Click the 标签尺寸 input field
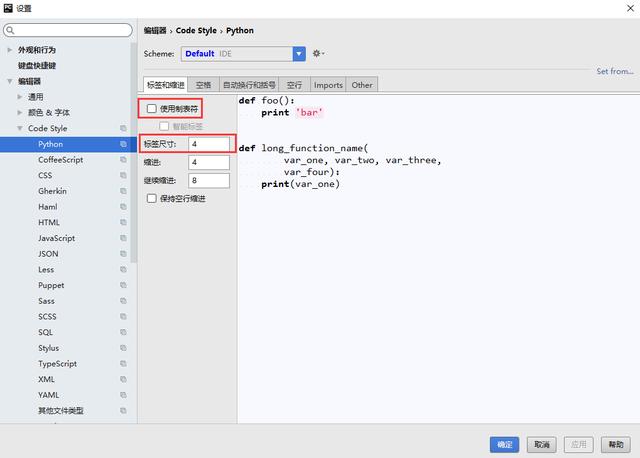Screen dimensions: 640x458 tap(208, 145)
